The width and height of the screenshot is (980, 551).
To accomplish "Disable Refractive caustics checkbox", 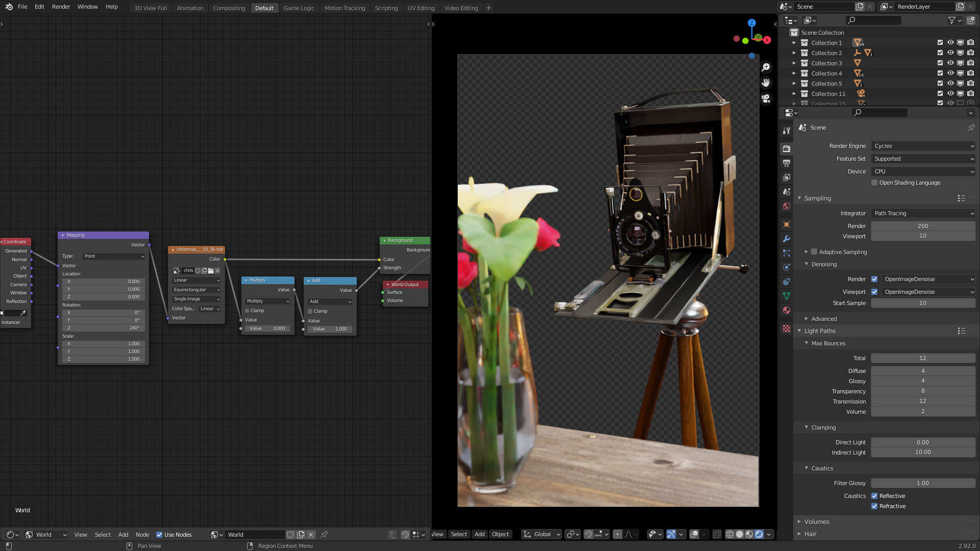I will pyautogui.click(x=874, y=506).
